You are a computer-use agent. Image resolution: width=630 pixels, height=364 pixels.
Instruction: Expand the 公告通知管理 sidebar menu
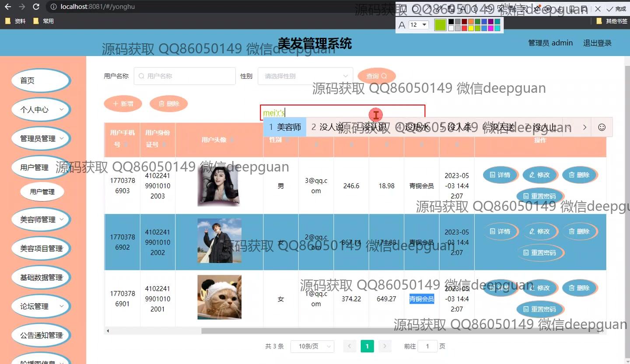41,335
